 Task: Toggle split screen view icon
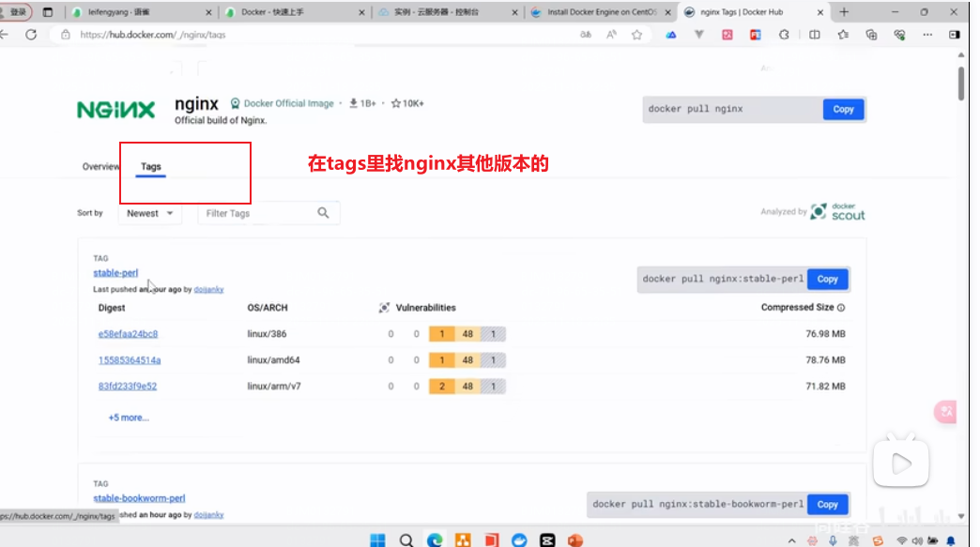(x=815, y=35)
